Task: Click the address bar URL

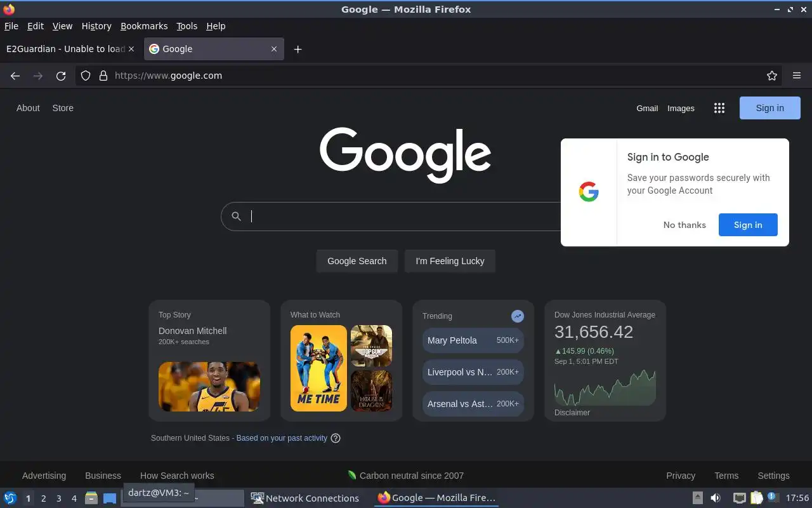Action: click(168, 76)
